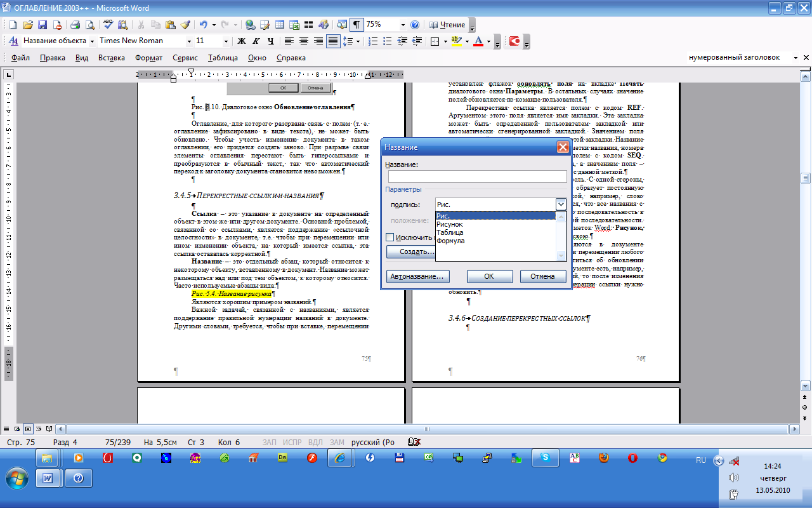The height and width of the screenshot is (508, 812).
Task: Switch to Чтение reading layout
Action: [x=448, y=25]
